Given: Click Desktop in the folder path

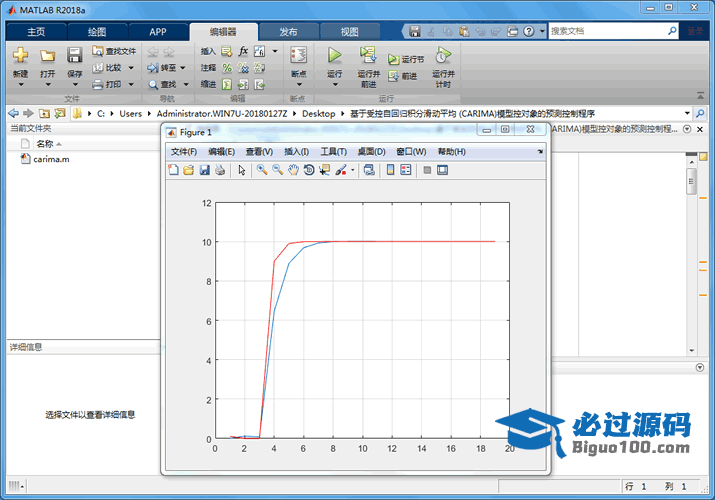Looking at the screenshot, I should click(318, 113).
